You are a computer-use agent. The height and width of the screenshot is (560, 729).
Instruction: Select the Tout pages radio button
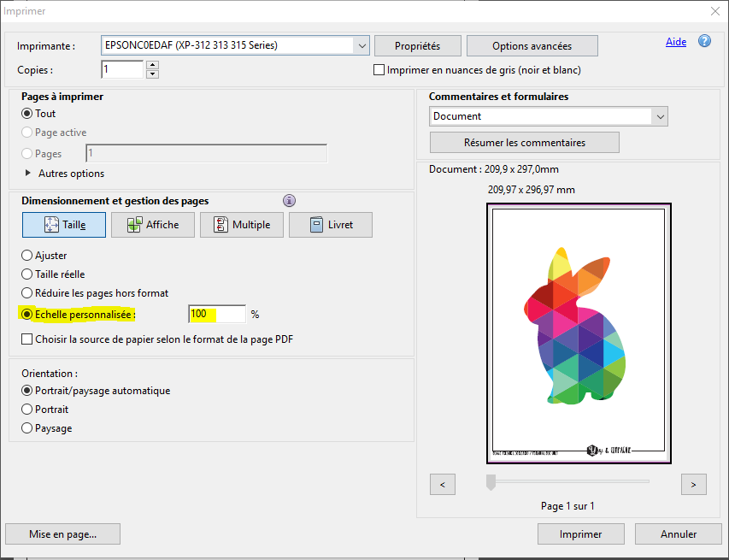(27, 114)
